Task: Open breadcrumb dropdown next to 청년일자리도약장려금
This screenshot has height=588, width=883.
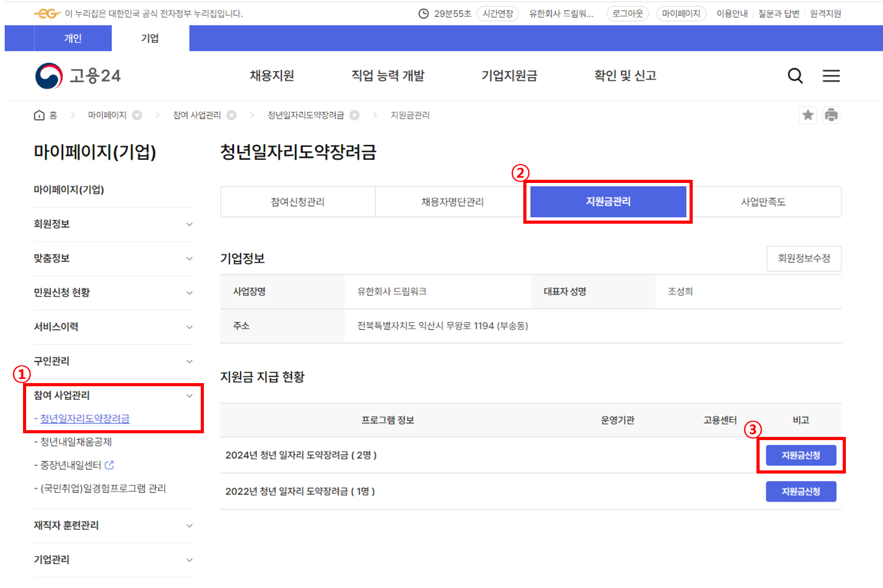Action: pos(354,115)
